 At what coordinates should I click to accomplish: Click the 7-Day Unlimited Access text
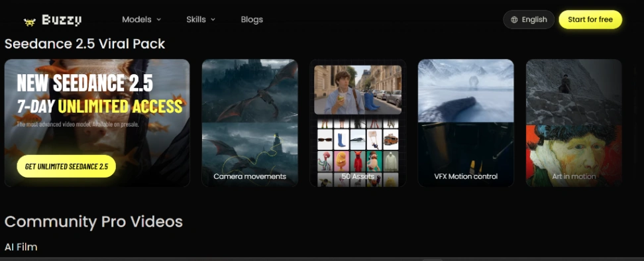(x=100, y=107)
